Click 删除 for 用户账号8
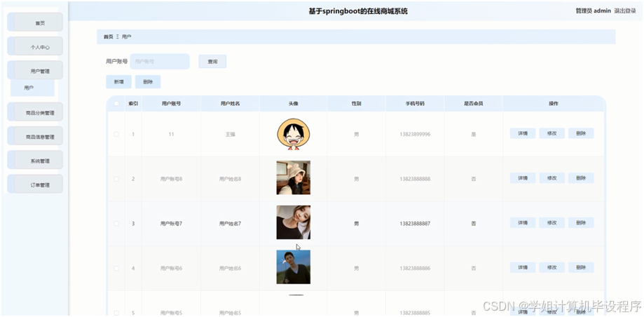This screenshot has height=317, width=644. [x=581, y=178]
